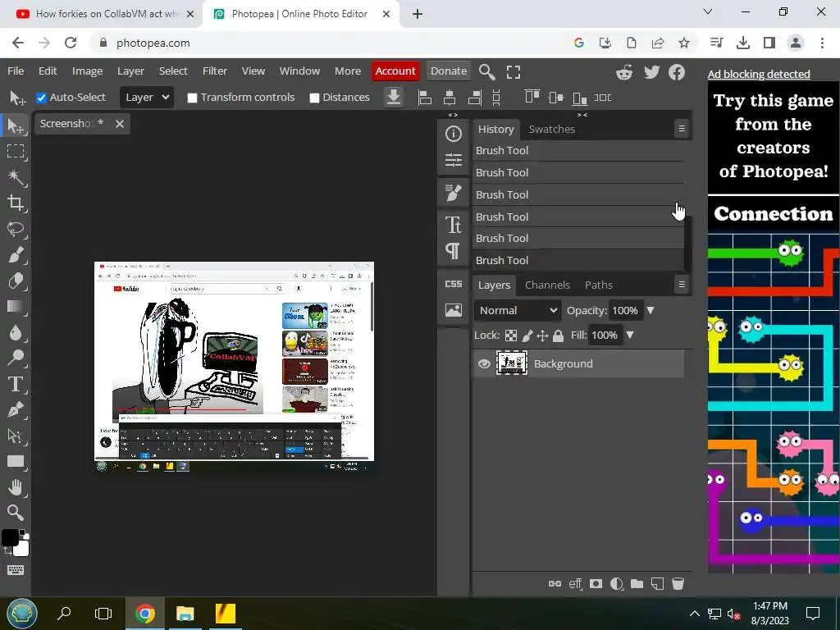Create a new layer icon
840x630 pixels.
point(657,583)
